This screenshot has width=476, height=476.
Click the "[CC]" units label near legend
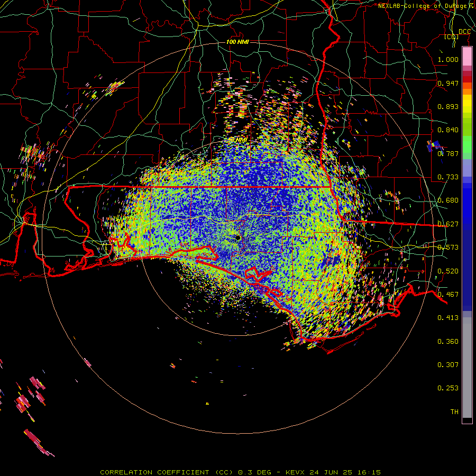coord(451,36)
